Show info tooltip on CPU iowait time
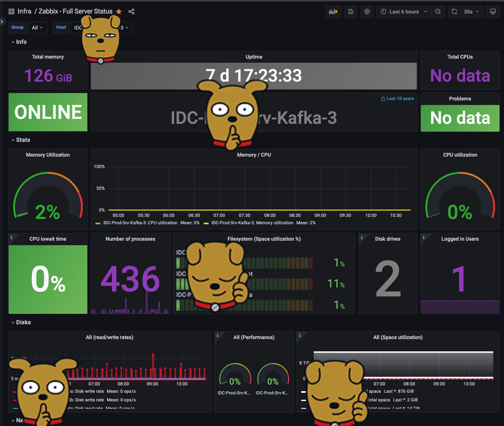The height and width of the screenshot is (426, 504). click(x=11, y=237)
